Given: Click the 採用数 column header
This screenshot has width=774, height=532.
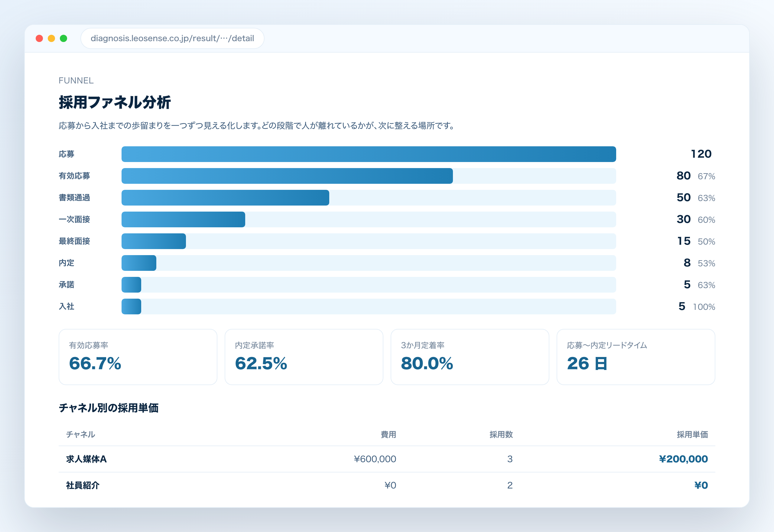Looking at the screenshot, I should pyautogui.click(x=501, y=434).
